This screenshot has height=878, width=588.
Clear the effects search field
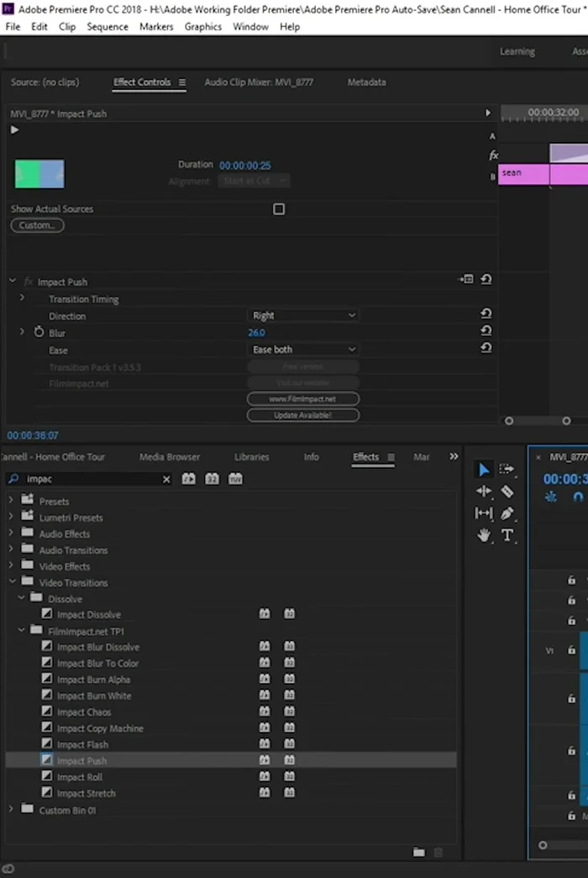tap(166, 480)
